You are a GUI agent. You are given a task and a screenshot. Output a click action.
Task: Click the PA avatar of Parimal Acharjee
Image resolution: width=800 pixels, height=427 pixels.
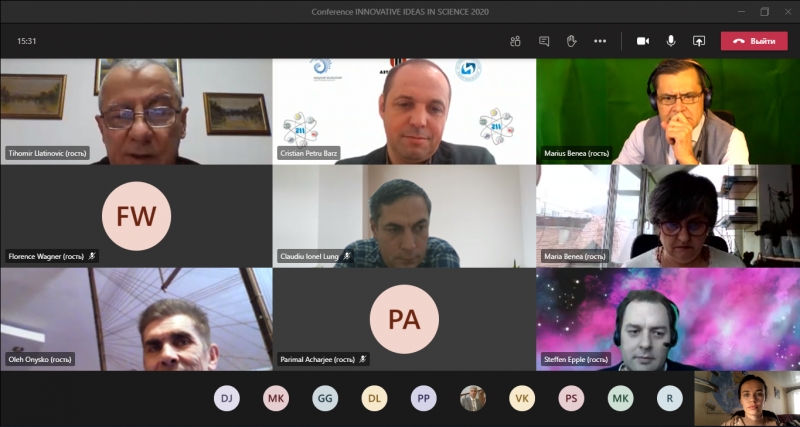coord(404,319)
